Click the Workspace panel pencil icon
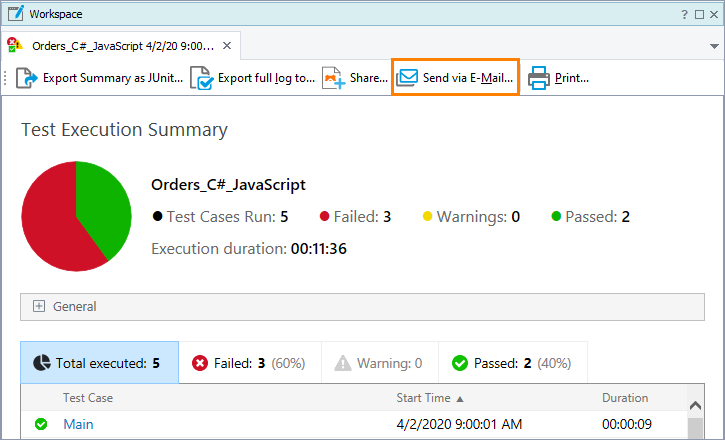The image size is (725, 440). coord(16,13)
